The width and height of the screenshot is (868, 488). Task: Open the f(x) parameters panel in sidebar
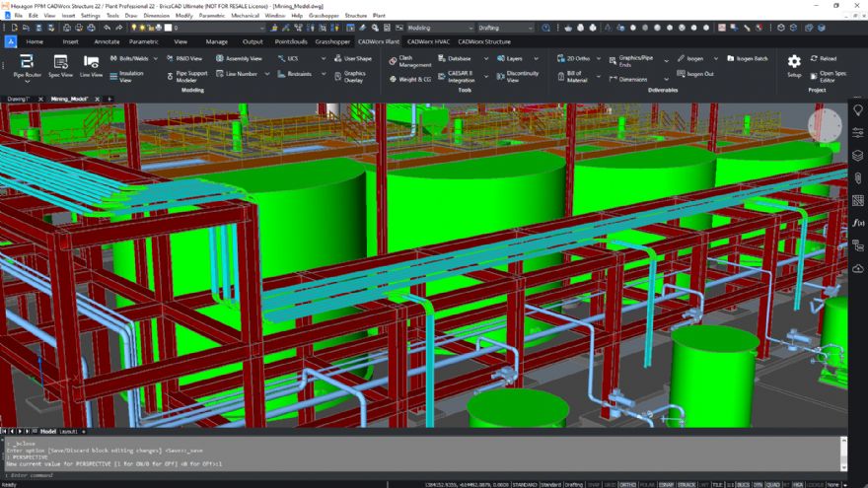click(x=857, y=223)
